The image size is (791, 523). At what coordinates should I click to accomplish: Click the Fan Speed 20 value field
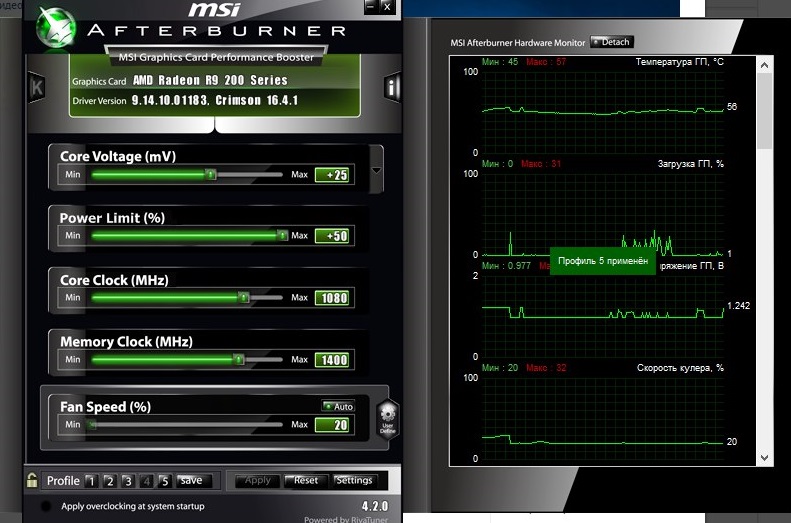332,425
